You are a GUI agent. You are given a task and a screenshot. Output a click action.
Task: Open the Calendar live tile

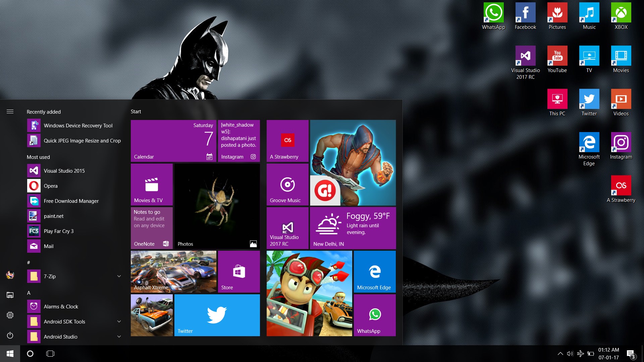(x=173, y=141)
